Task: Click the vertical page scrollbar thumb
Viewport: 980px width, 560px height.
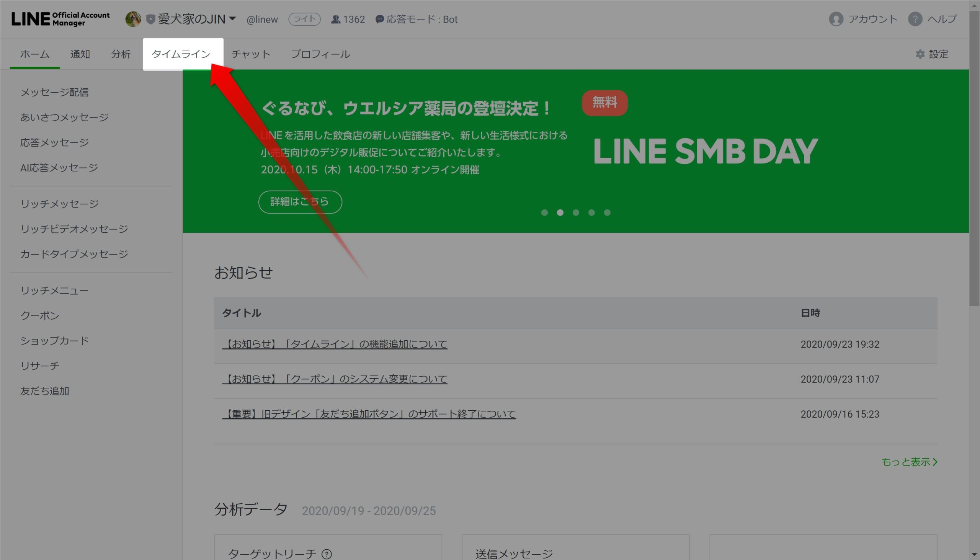Action: point(974,158)
